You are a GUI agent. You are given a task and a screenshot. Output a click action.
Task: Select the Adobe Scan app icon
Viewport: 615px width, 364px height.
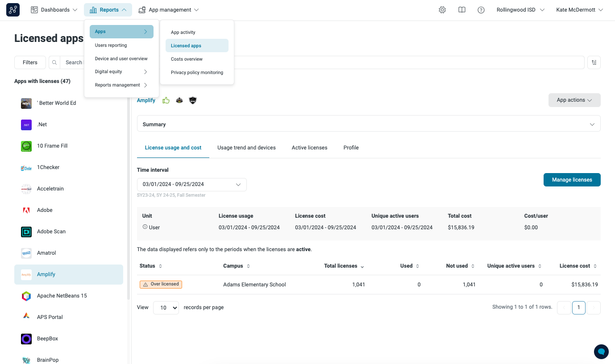(x=26, y=232)
